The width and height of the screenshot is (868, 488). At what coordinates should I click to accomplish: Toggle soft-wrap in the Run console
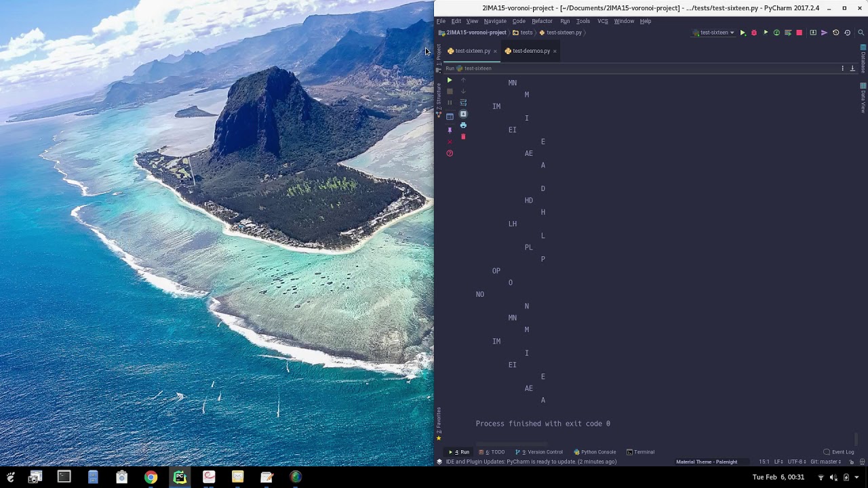[463, 102]
